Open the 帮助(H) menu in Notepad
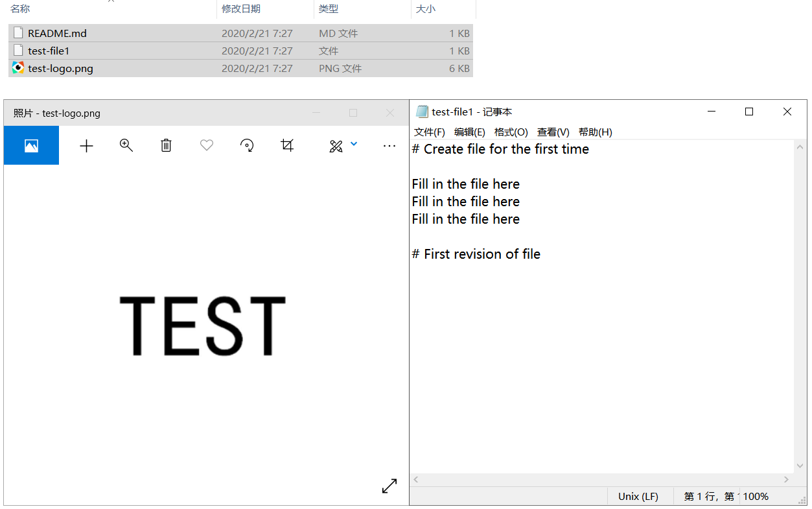 tap(595, 132)
